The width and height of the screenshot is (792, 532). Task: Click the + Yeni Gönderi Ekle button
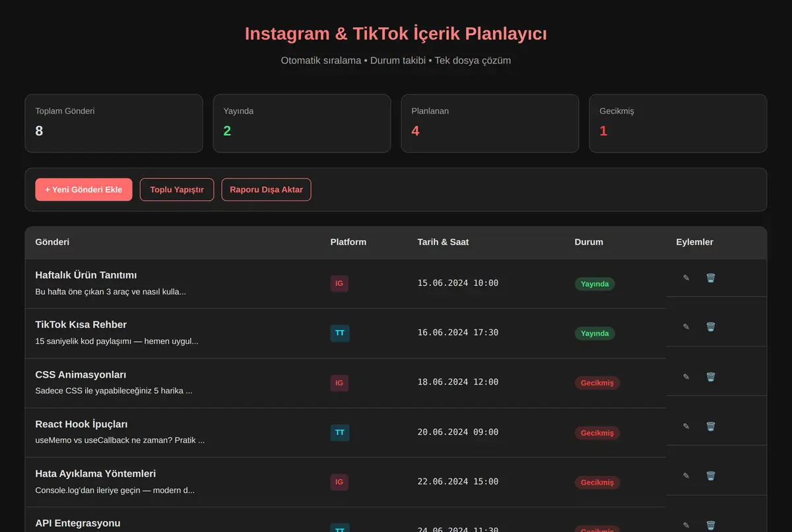tap(84, 189)
